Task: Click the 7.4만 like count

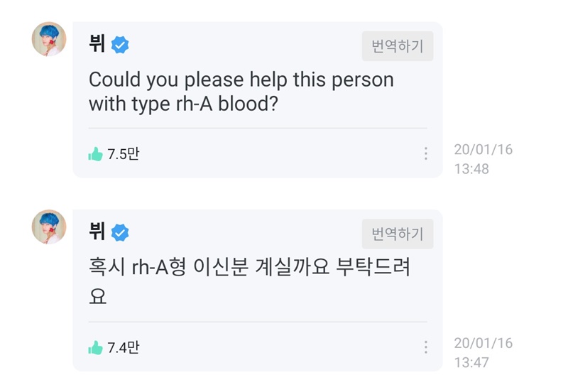Action: click(x=124, y=347)
